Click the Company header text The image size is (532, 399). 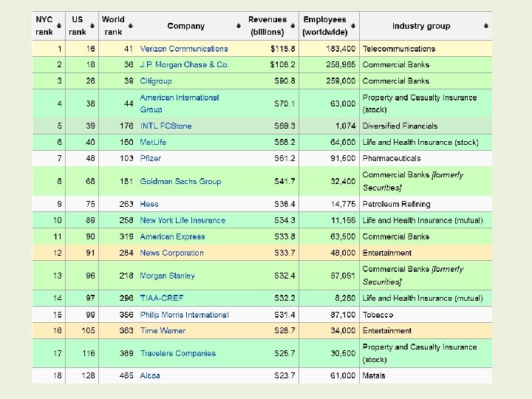click(186, 26)
